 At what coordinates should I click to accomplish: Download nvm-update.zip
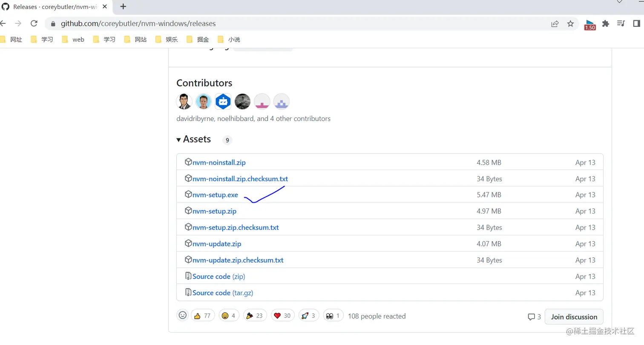[217, 244]
